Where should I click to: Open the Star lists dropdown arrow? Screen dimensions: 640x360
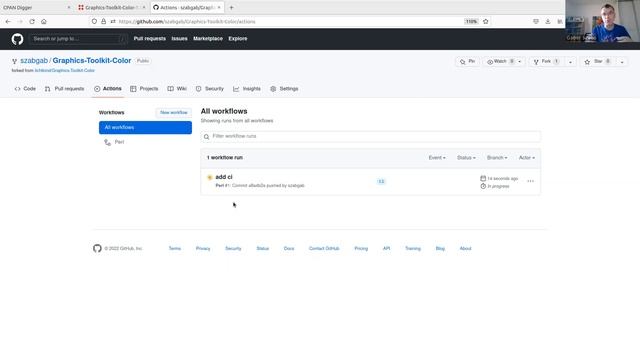[622, 62]
